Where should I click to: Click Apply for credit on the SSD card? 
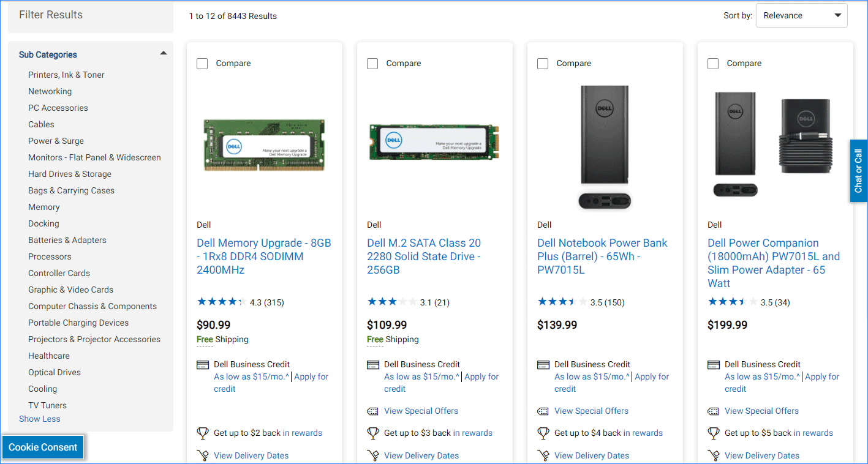tap(481, 376)
